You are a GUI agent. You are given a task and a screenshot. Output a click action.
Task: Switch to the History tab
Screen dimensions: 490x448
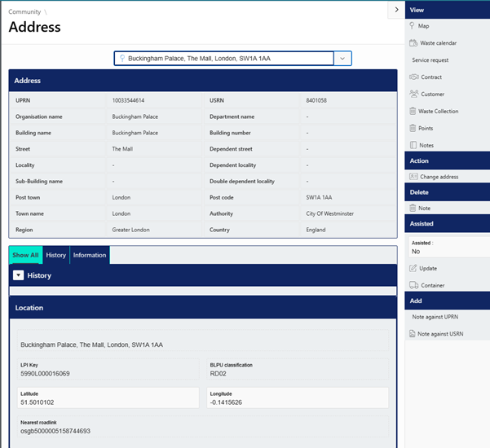pos(56,255)
